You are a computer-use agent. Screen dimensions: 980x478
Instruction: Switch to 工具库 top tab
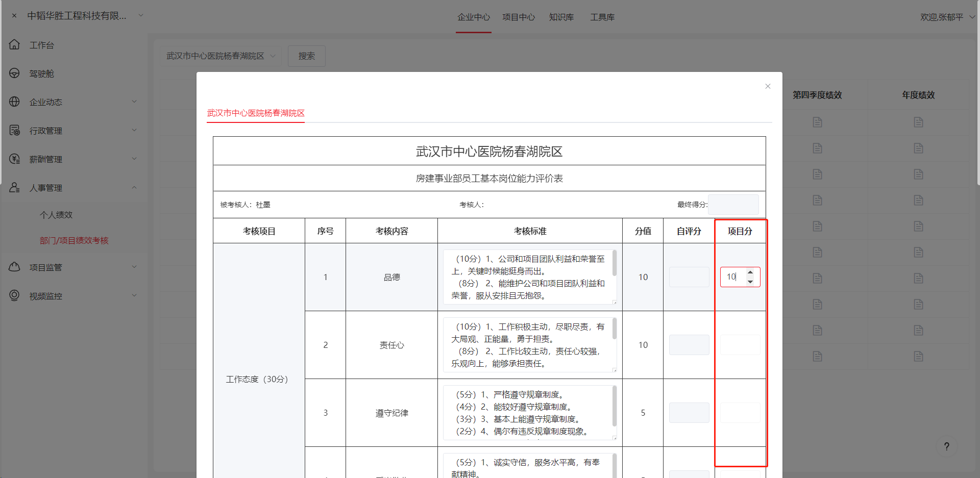click(602, 17)
